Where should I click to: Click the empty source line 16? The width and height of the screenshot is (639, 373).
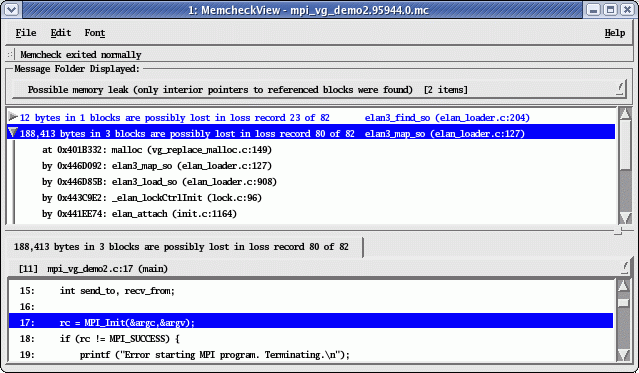[x=311, y=307]
